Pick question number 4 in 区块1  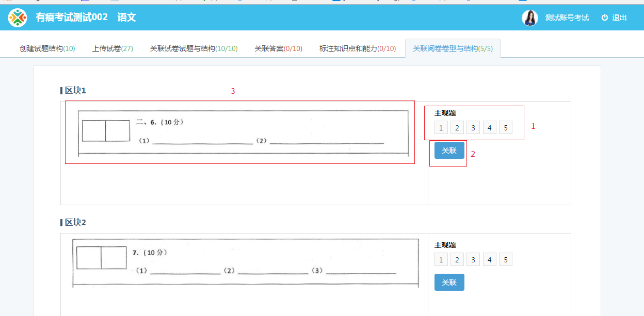[490, 128]
